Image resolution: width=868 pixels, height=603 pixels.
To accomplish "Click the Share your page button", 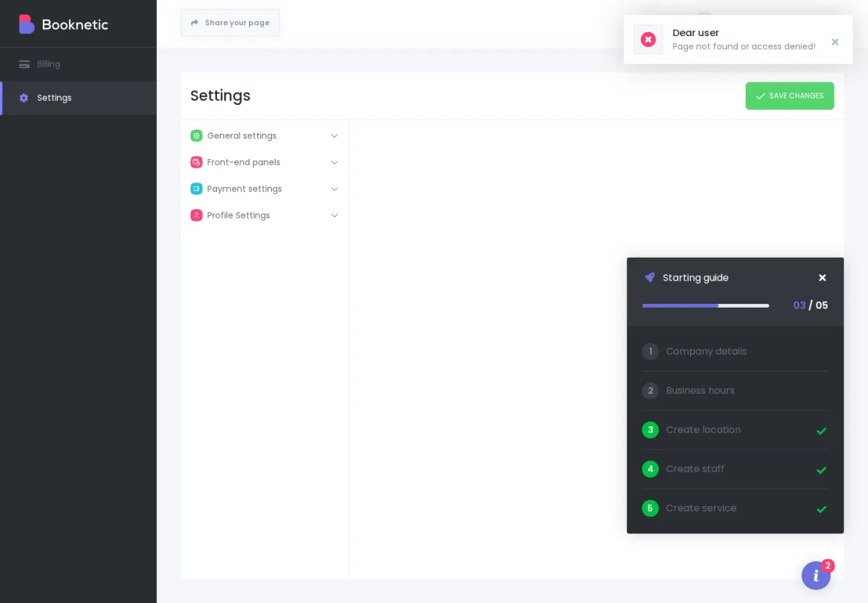I will coord(230,23).
